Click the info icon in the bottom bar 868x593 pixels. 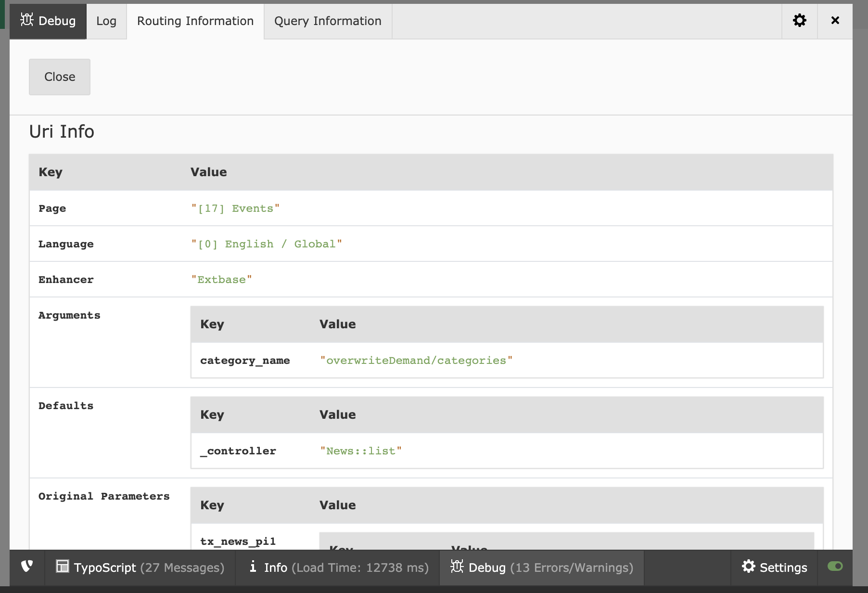(252, 567)
